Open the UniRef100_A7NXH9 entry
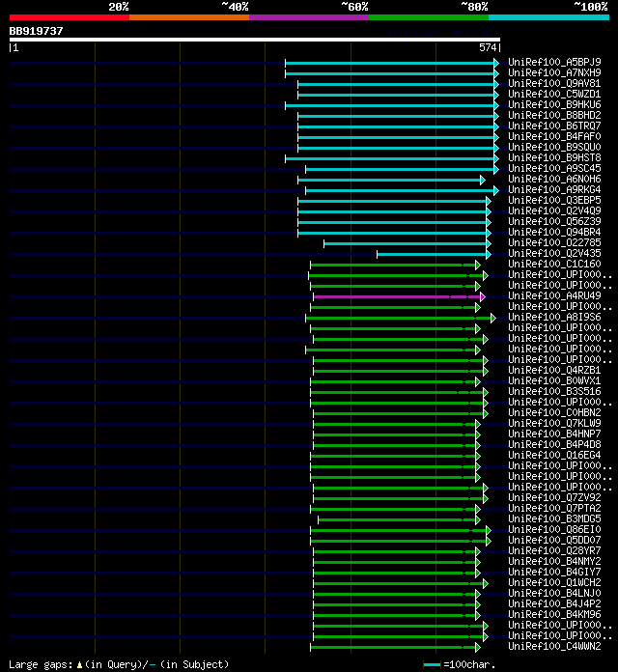 click(x=554, y=72)
